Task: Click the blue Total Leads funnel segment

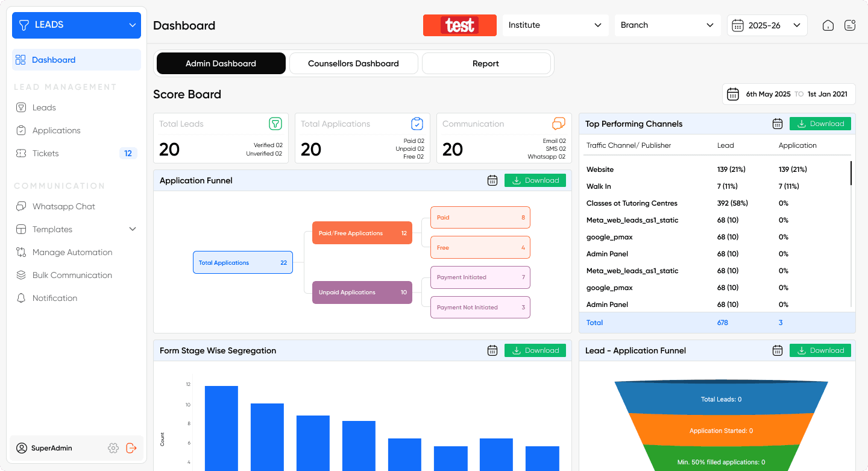Action: 721,398
